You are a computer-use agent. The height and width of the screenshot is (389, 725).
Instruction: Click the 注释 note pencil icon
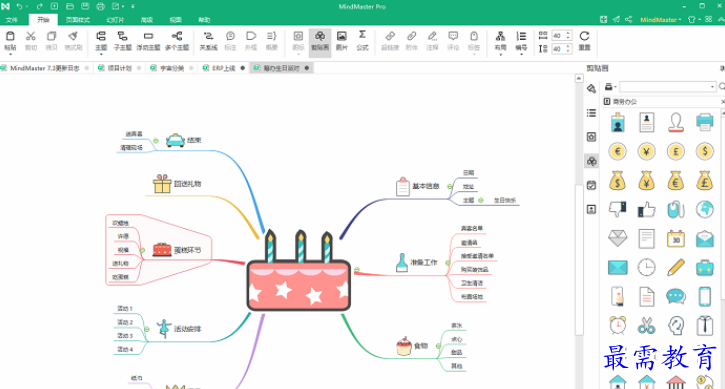(432, 37)
